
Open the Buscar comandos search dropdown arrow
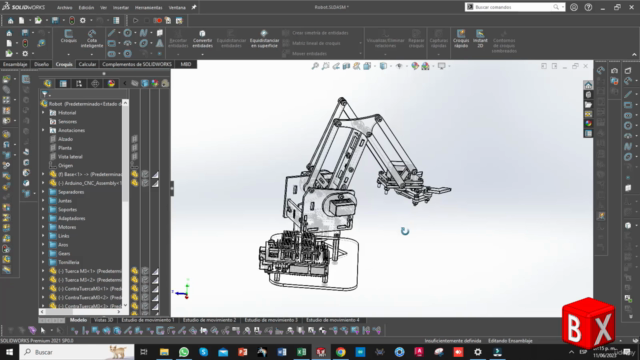(x=563, y=7)
